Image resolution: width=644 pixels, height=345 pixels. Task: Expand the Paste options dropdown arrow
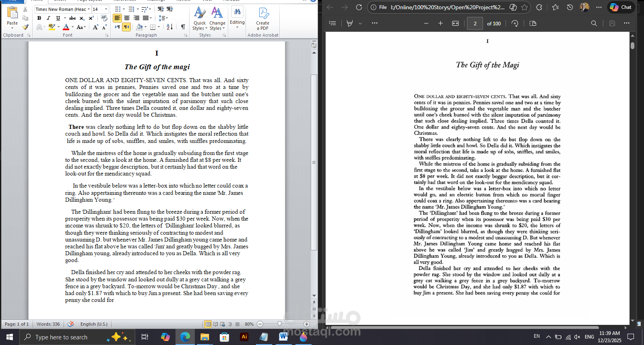click(x=12, y=28)
